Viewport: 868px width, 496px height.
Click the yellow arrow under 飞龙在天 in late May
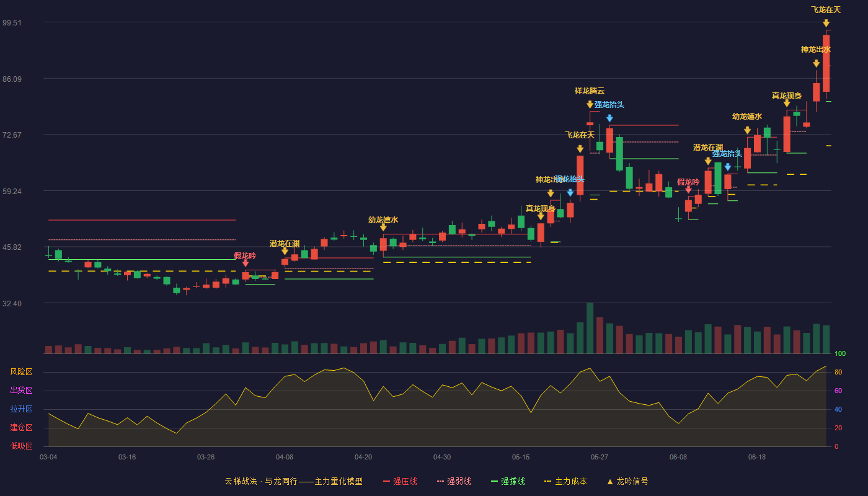click(x=580, y=149)
